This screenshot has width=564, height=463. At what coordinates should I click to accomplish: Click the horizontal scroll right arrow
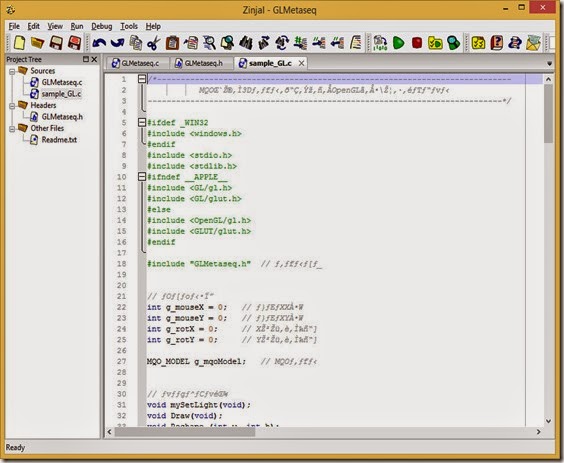click(538, 432)
